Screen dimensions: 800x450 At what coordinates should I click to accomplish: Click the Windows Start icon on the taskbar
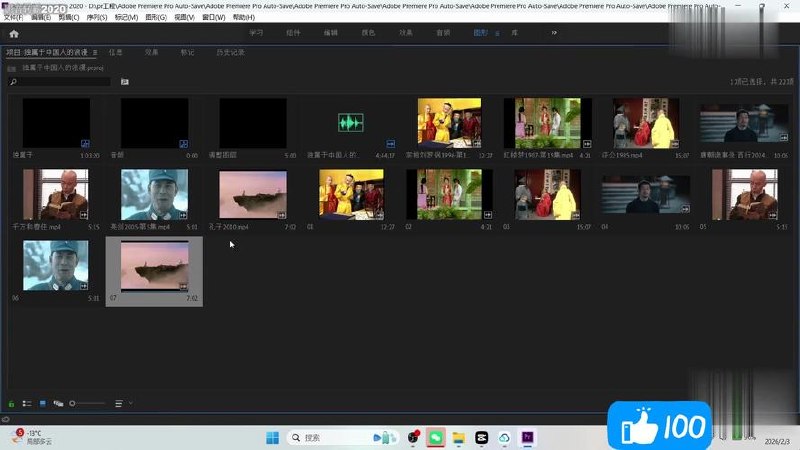point(272,437)
